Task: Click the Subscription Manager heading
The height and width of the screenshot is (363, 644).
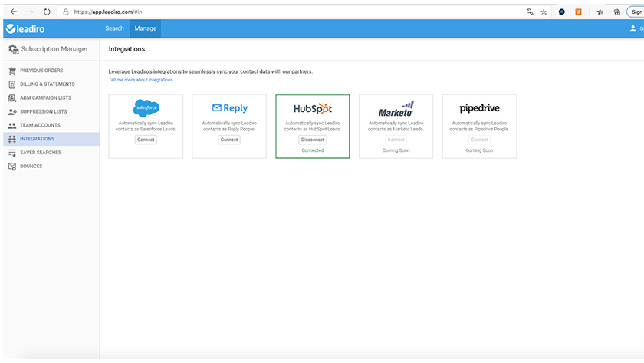Action: coord(54,49)
